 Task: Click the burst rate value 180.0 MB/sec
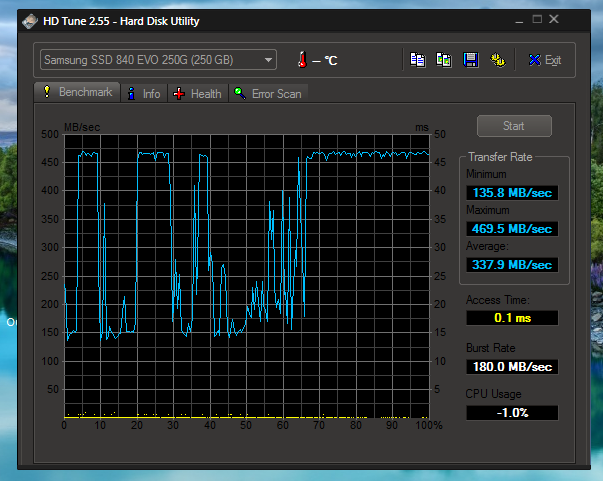pos(512,367)
